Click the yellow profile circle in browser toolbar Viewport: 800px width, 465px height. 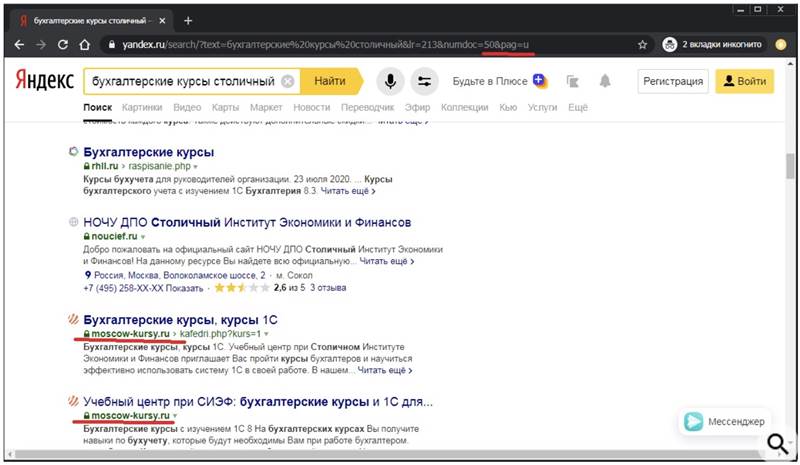click(780, 45)
